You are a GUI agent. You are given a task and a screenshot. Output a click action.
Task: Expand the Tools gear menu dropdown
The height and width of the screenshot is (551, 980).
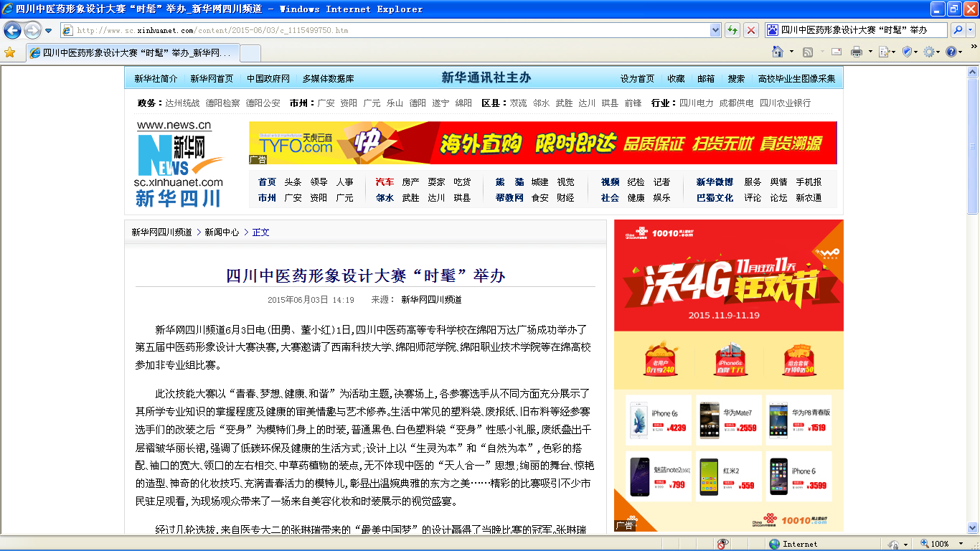click(x=939, y=52)
